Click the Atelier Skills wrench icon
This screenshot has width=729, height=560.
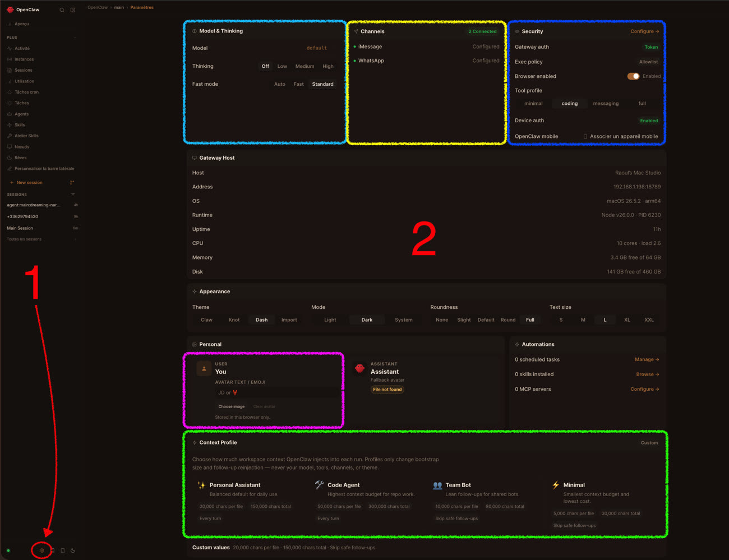point(10,136)
